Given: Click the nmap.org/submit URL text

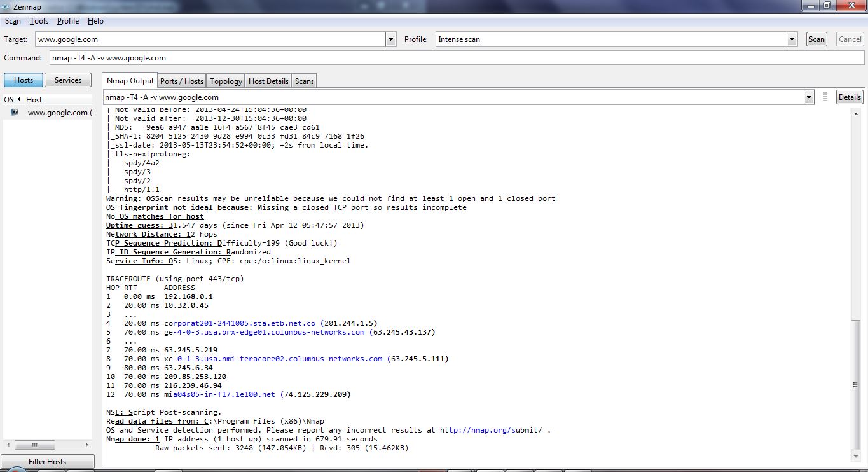Looking at the screenshot, I should (491, 430).
